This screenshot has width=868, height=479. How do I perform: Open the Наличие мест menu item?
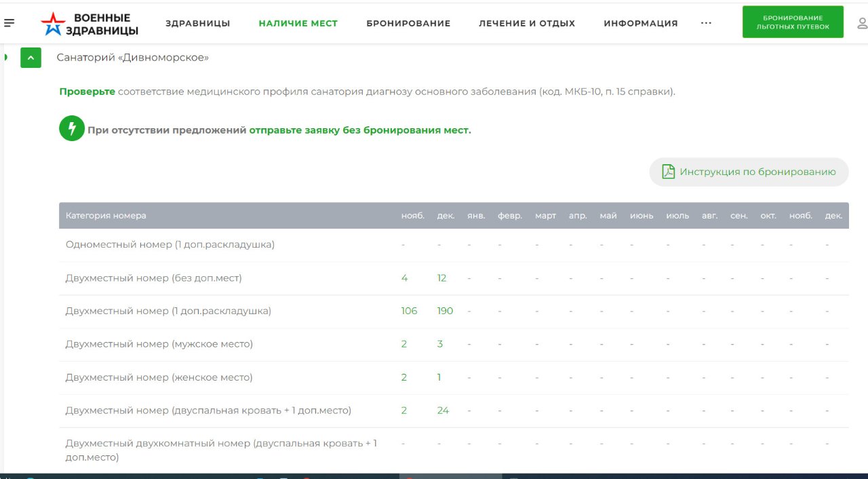(x=298, y=23)
